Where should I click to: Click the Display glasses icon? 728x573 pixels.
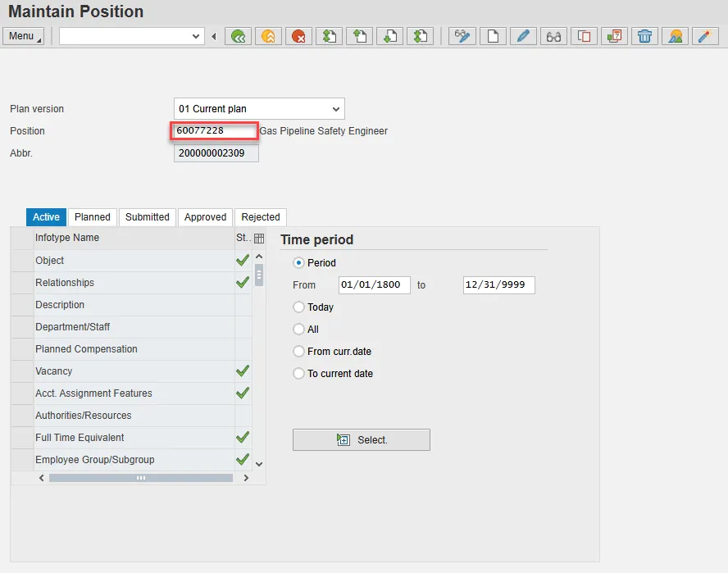553,36
